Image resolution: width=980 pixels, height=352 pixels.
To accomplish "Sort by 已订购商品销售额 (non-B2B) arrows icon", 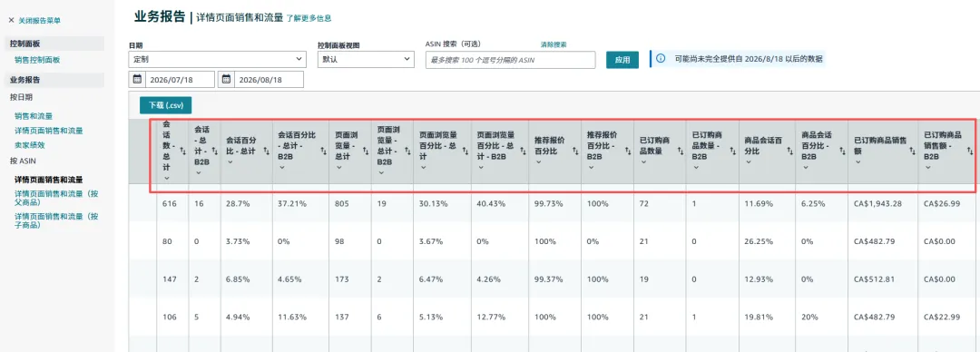I will click(x=913, y=151).
